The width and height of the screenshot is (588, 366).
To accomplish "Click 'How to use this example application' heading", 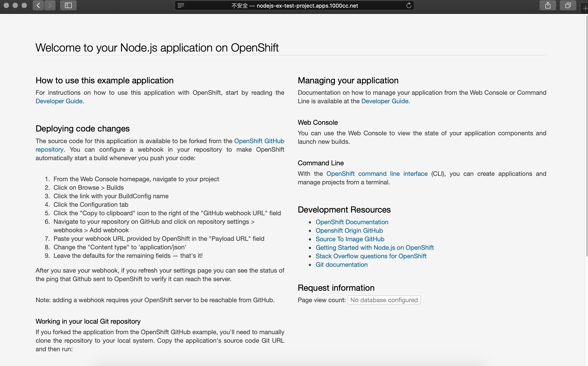I will click(x=104, y=80).
